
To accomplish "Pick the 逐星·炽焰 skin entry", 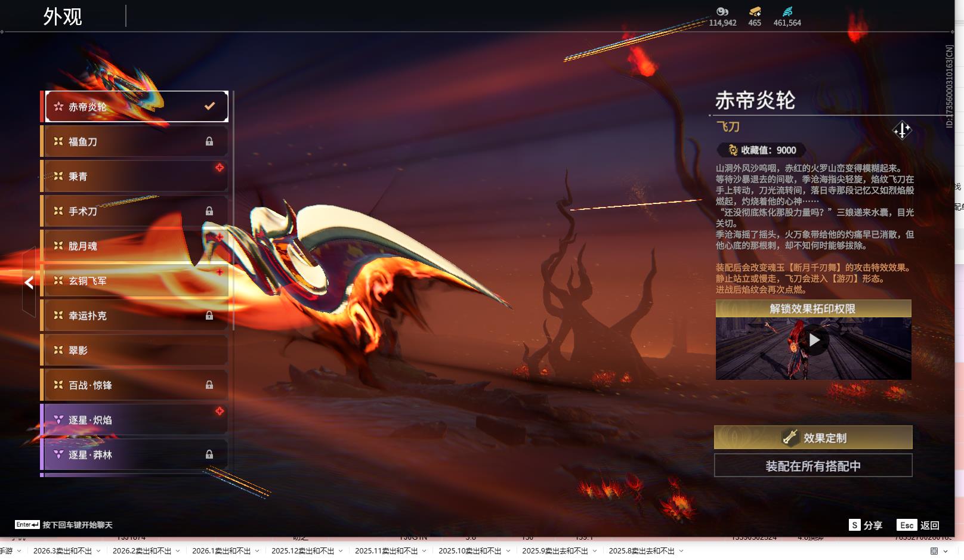I will (137, 420).
